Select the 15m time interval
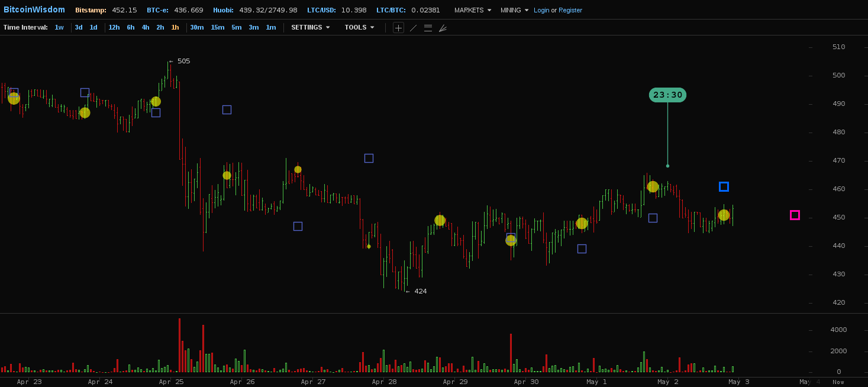This screenshot has width=868, height=387. [x=218, y=27]
